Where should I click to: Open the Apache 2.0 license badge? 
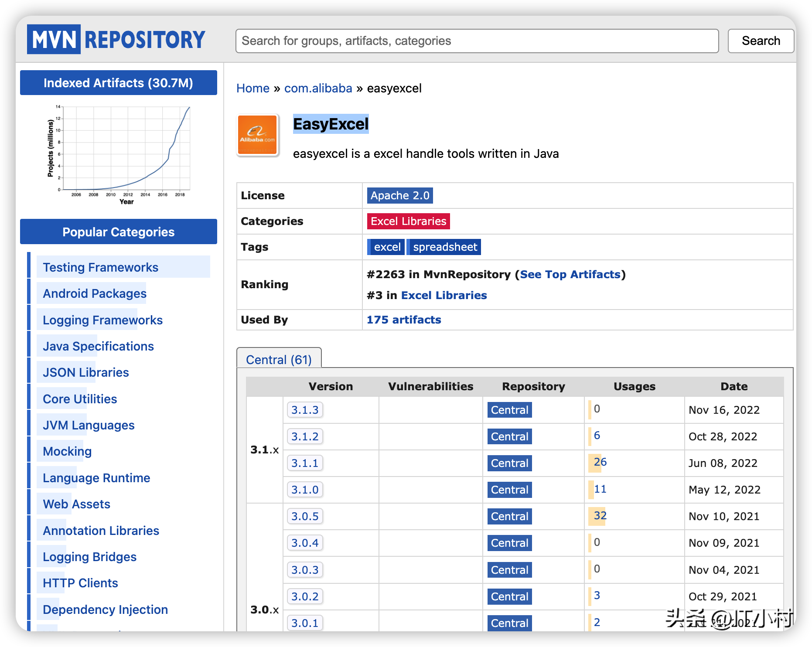(400, 196)
